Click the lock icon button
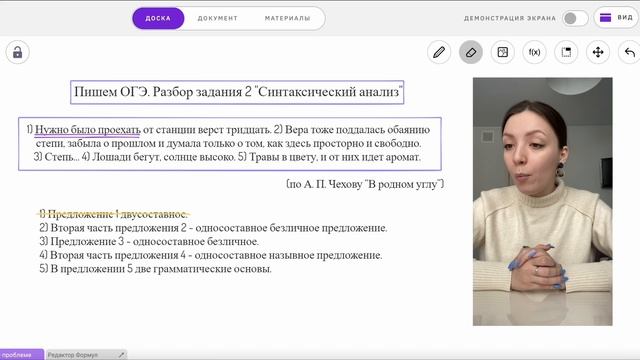Viewport: 640px width, 360px height. [x=18, y=52]
